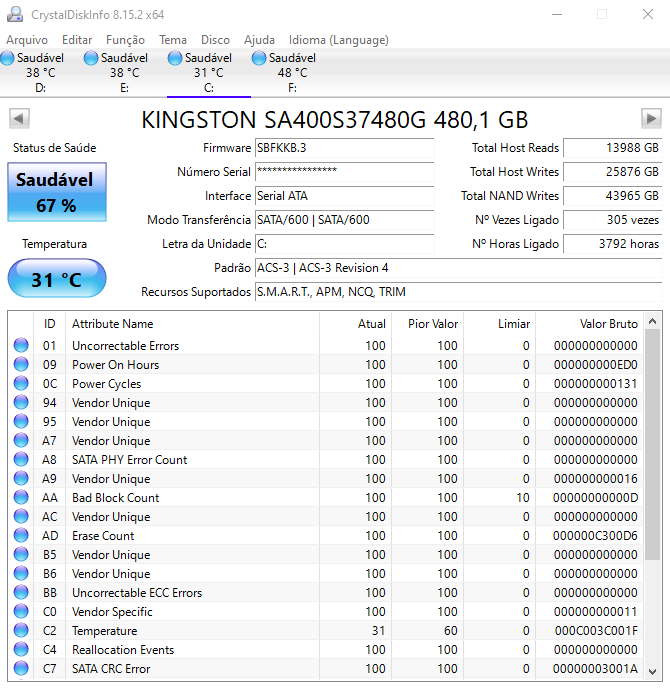Screen dimensions: 670x690
Task: Open the Tema menu
Action: (x=173, y=40)
